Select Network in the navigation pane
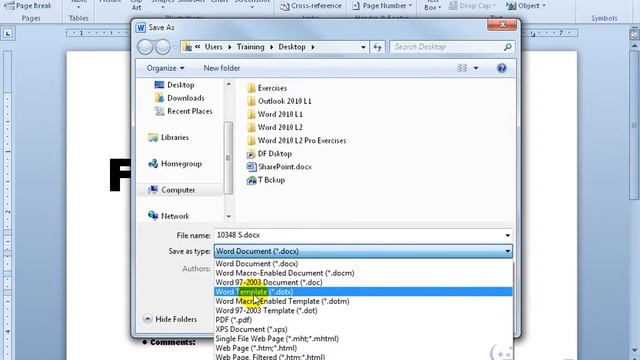This screenshot has height=360, width=640. tap(169, 216)
